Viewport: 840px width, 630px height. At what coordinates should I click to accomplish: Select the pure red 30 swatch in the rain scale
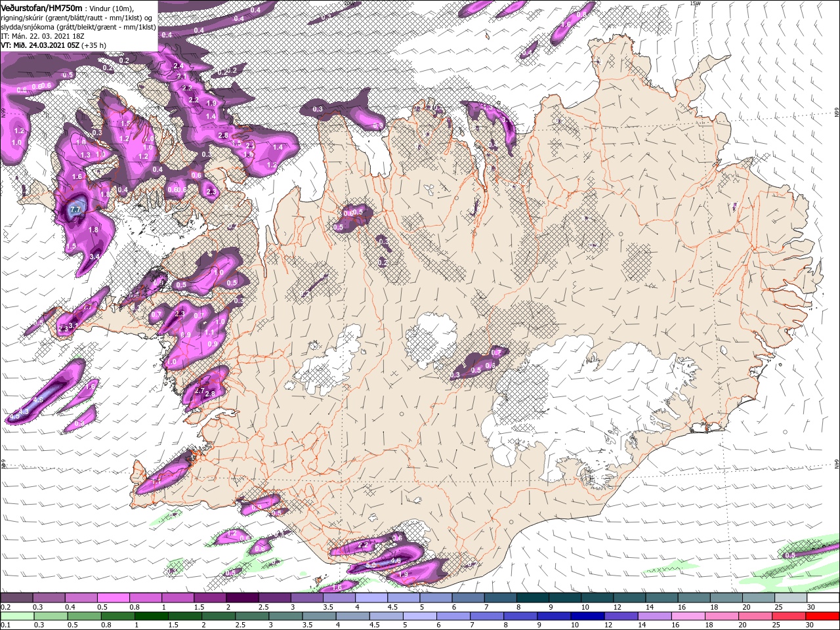822,616
